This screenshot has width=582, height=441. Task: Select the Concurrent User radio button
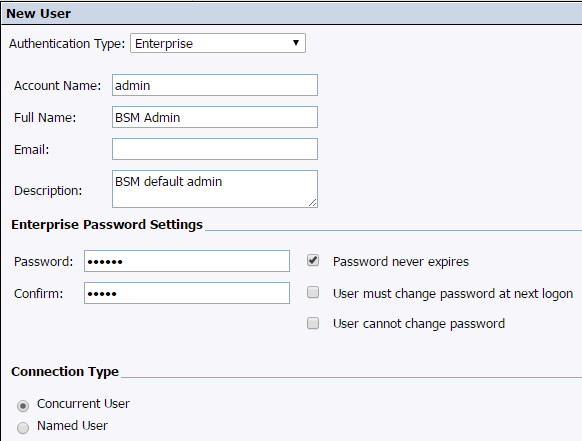point(23,406)
